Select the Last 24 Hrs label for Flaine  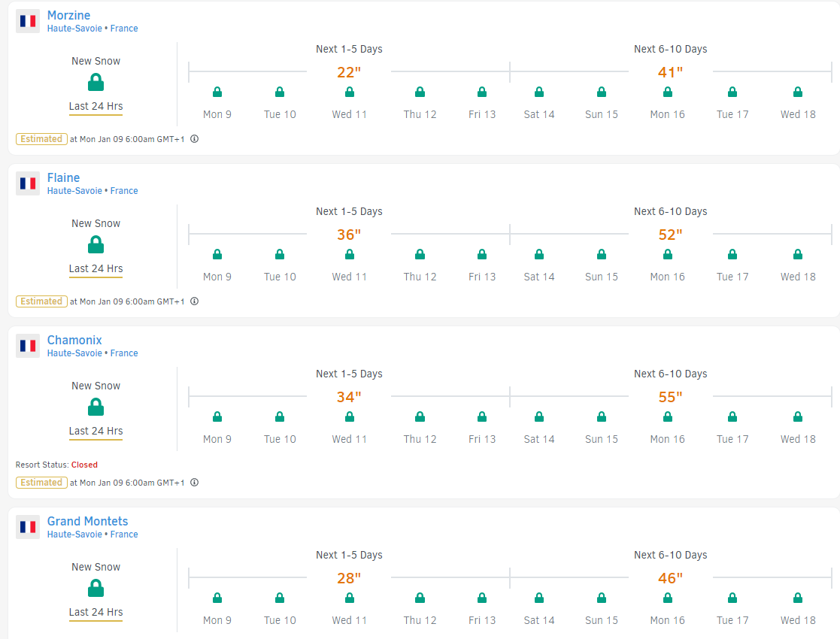point(96,268)
